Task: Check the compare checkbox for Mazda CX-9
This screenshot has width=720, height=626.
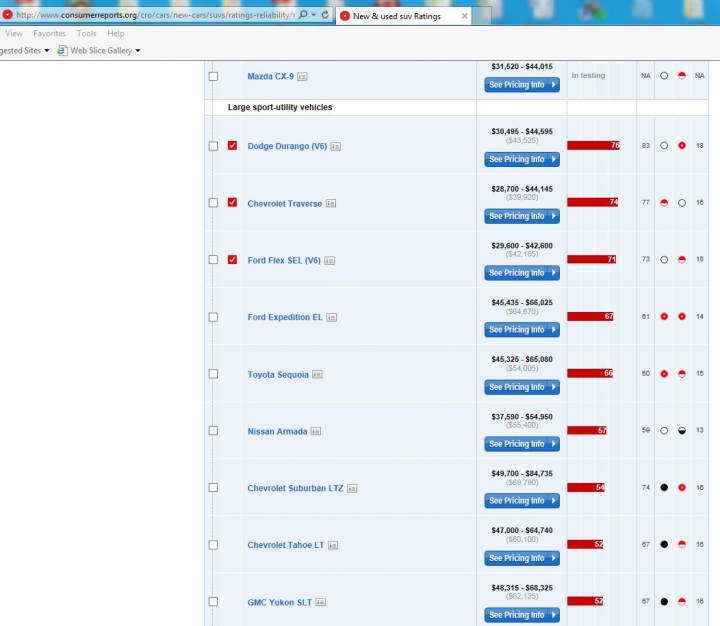Action: coord(213,76)
